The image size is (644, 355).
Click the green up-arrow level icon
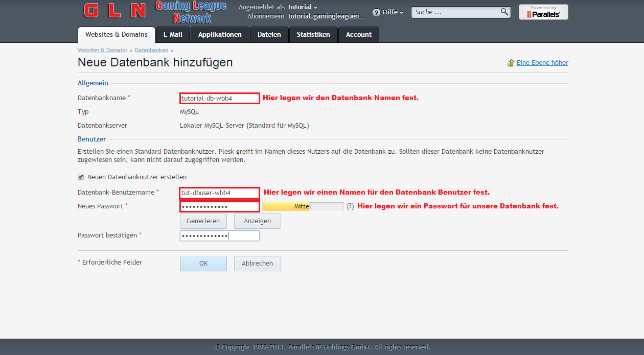coord(511,63)
